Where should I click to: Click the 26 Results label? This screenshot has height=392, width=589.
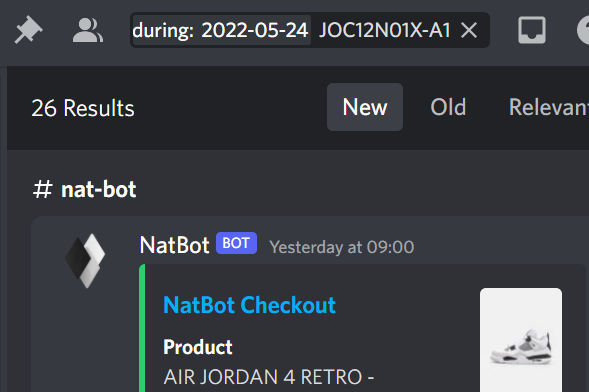[x=83, y=108]
